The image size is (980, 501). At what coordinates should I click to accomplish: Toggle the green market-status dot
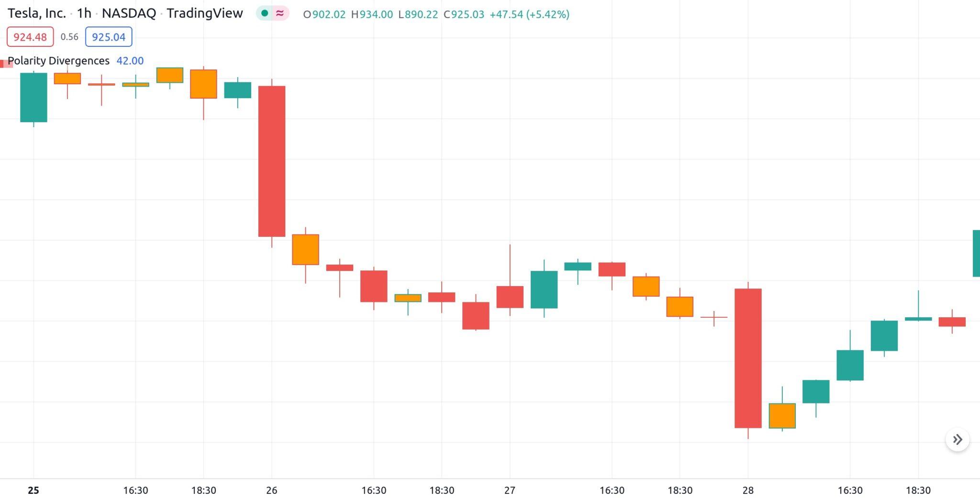pos(264,14)
